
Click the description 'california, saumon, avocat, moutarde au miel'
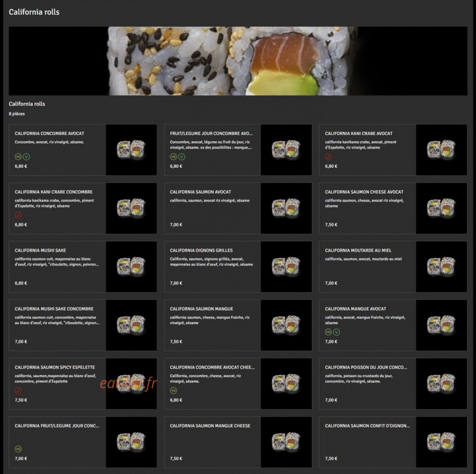point(363,259)
